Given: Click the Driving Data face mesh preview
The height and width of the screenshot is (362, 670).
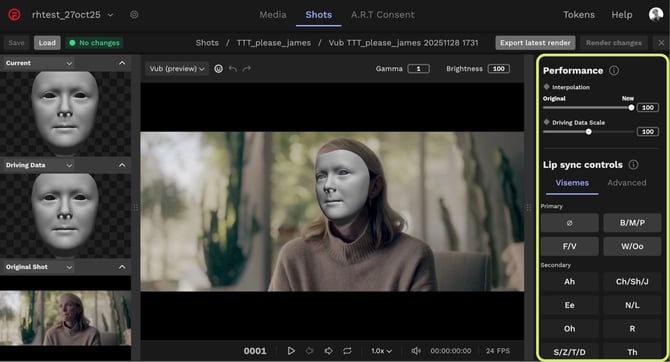Looking at the screenshot, I should (65, 215).
